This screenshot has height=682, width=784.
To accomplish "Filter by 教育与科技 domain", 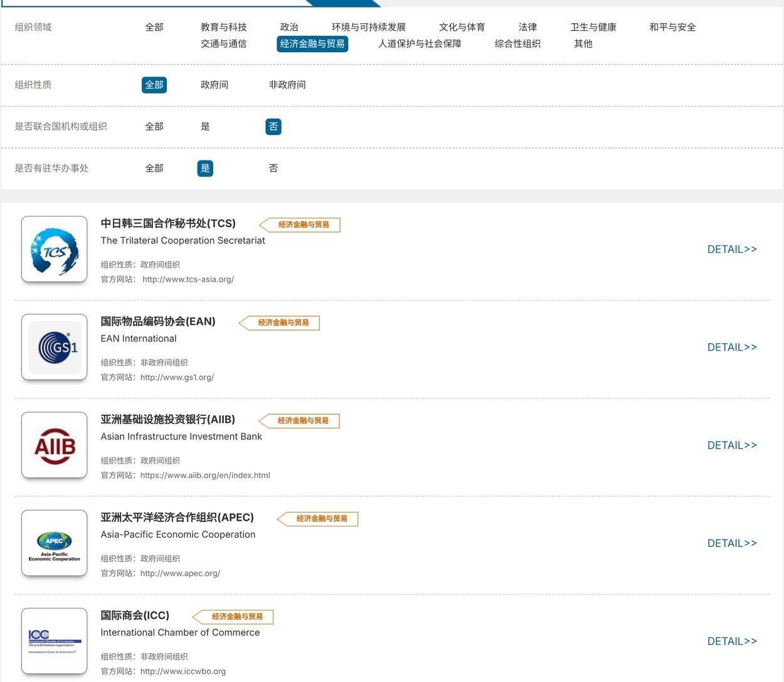I will tap(223, 27).
